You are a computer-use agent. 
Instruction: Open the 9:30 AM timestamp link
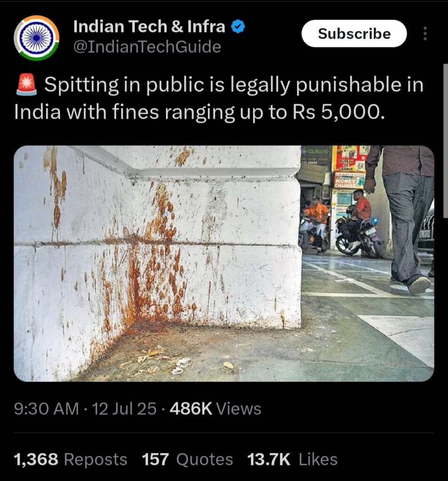pyautogui.click(x=47, y=409)
